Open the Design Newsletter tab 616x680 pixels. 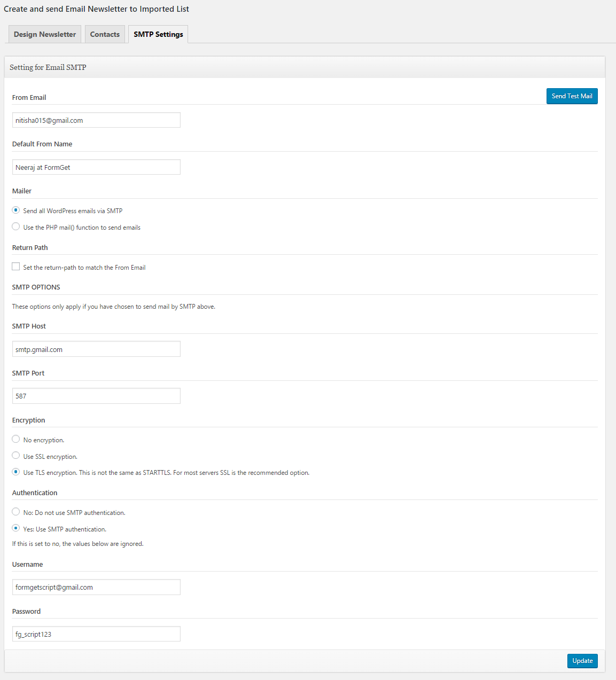45,34
